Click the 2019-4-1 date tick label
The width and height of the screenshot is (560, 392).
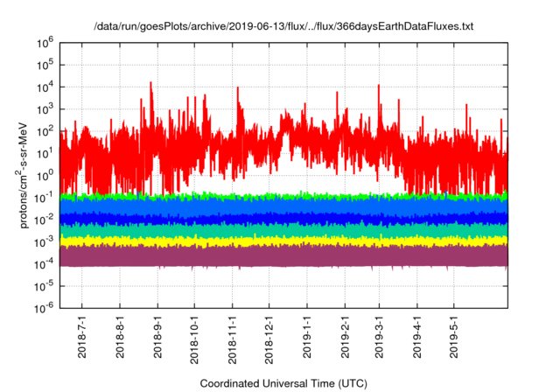pos(417,337)
